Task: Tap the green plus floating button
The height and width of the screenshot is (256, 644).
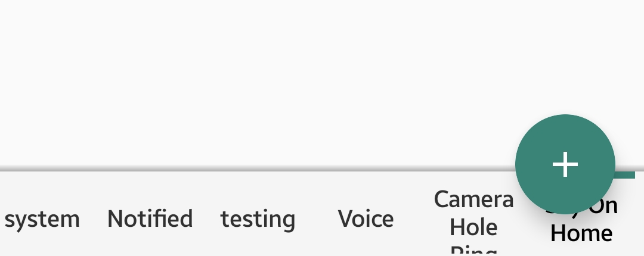Action: (x=565, y=164)
